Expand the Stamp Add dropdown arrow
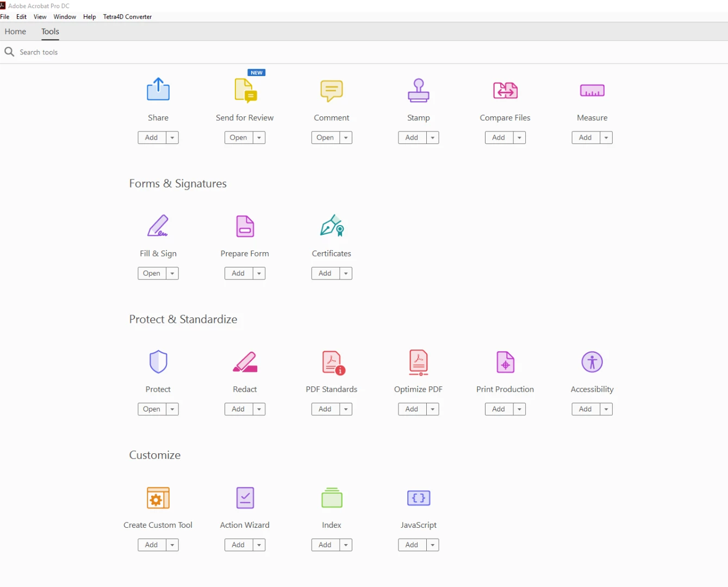 coord(433,138)
